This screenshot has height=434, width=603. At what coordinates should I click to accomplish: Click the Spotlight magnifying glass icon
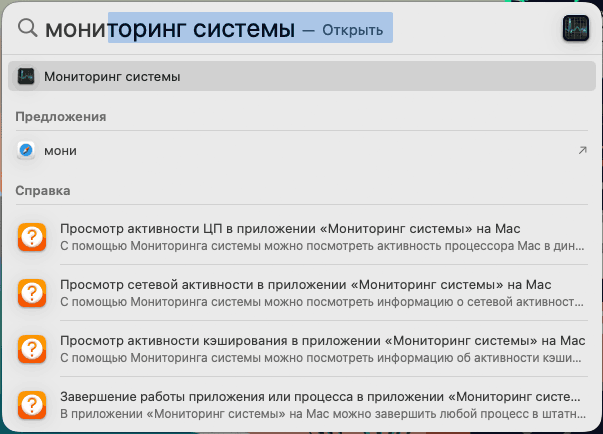pyautogui.click(x=28, y=28)
